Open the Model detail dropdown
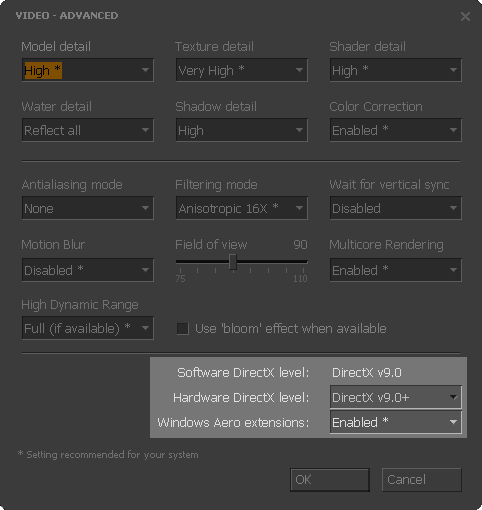This screenshot has width=482, height=510. tap(88, 70)
